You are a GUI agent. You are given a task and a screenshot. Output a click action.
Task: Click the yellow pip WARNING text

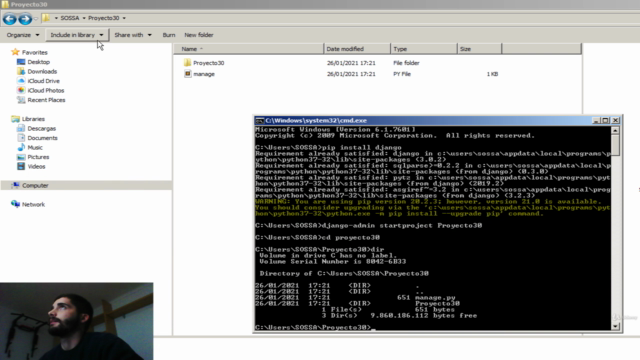tap(433, 207)
